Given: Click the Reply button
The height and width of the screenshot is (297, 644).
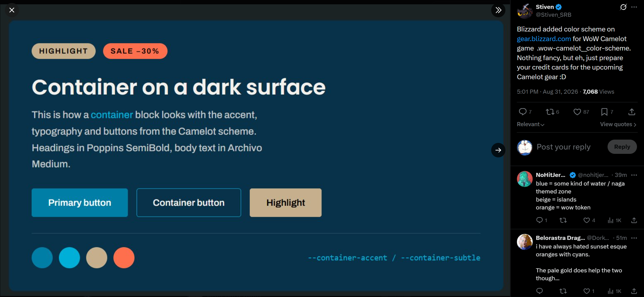Looking at the screenshot, I should coord(622,147).
